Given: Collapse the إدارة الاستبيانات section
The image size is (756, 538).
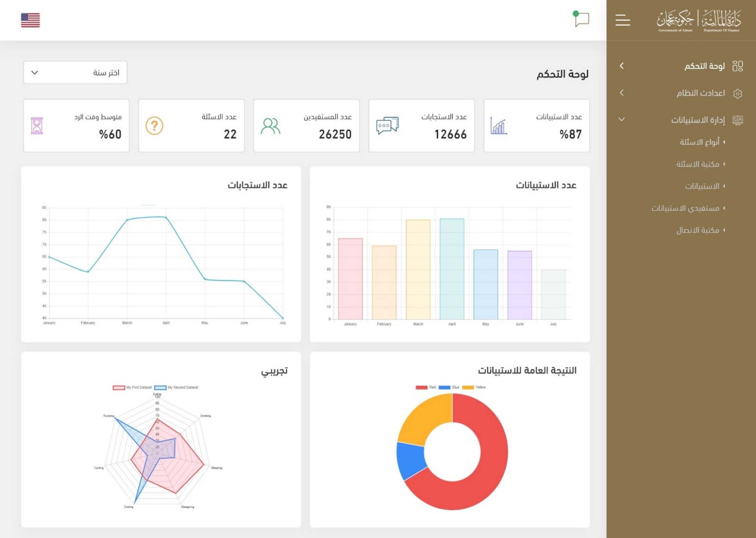Looking at the screenshot, I should (621, 119).
